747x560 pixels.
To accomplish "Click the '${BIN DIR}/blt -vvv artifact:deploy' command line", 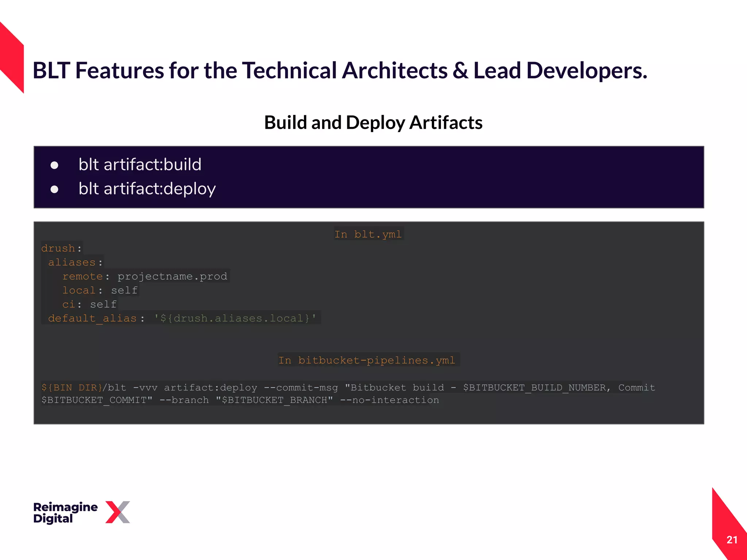I will [x=348, y=388].
